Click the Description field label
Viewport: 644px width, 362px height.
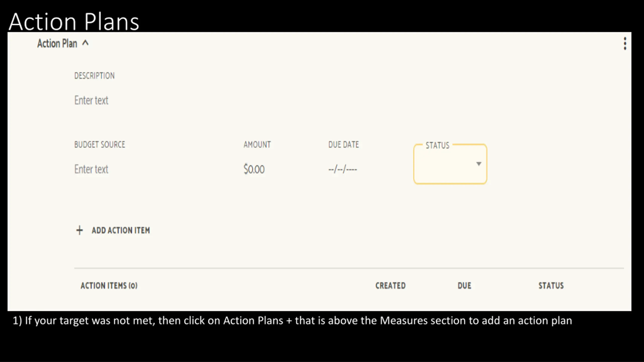click(94, 76)
